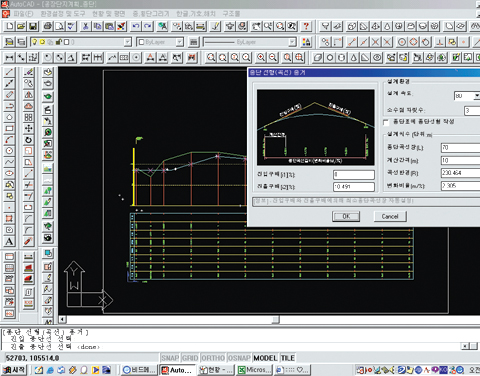Viewport: 480px width, 376px height.
Task: Toggle OSNAP mode in status bar
Action: (x=239, y=358)
